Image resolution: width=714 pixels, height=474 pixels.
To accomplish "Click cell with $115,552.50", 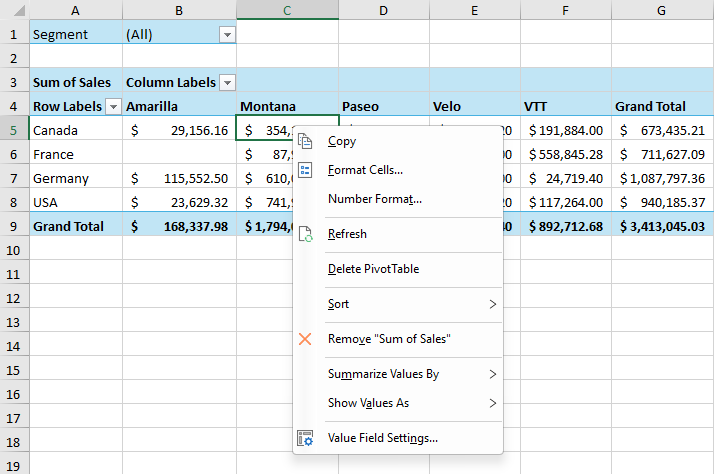I will (x=179, y=178).
